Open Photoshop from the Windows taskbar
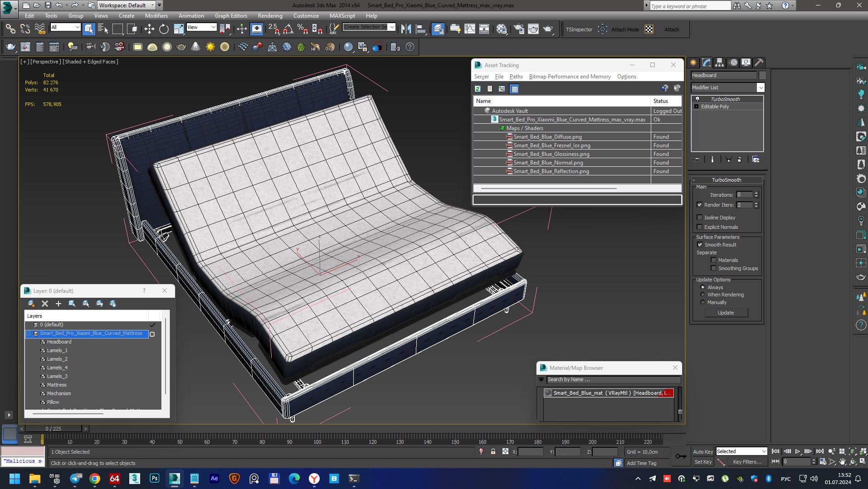Viewport: 868px width, 489px height. click(155, 479)
